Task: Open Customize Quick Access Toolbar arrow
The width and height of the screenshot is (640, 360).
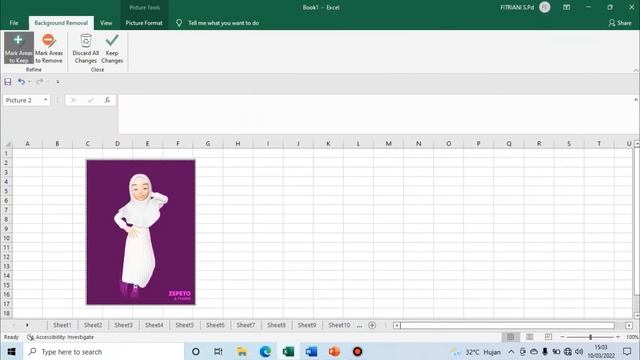Action: point(58,82)
